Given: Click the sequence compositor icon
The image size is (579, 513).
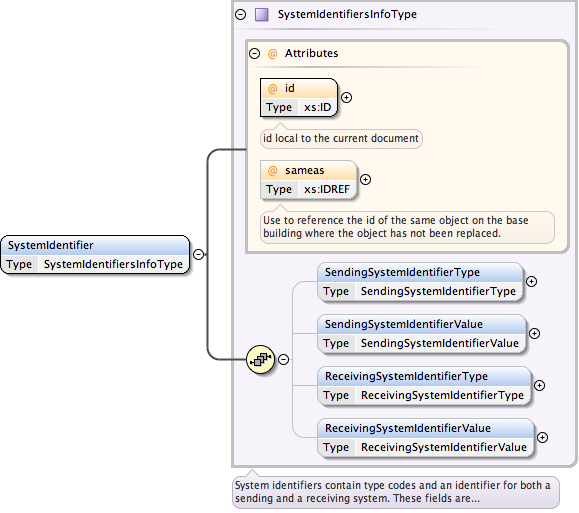Looking at the screenshot, I should [x=261, y=359].
